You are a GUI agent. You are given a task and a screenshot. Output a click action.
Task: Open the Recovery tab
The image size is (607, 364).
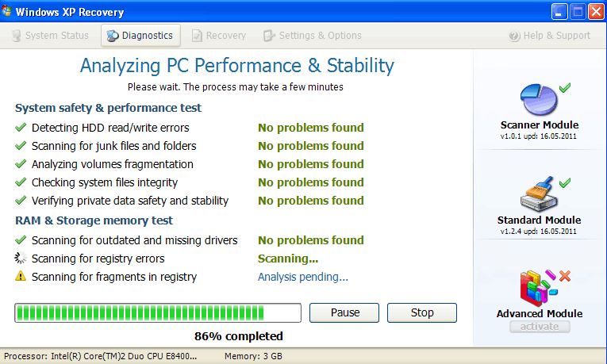tap(218, 36)
